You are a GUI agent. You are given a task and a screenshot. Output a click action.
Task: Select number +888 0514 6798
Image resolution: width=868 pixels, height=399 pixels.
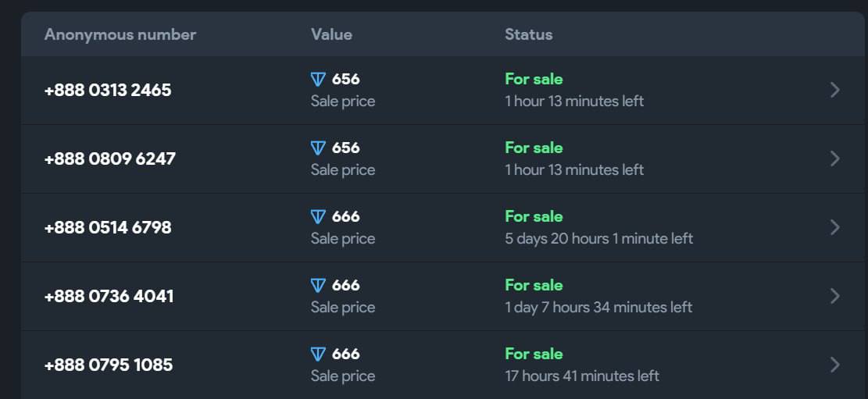(x=108, y=227)
